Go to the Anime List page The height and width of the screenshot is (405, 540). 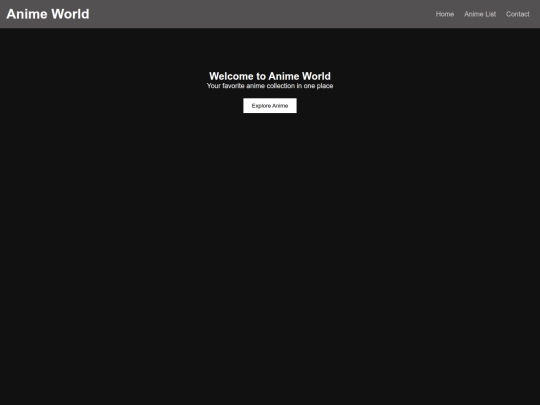[480, 14]
